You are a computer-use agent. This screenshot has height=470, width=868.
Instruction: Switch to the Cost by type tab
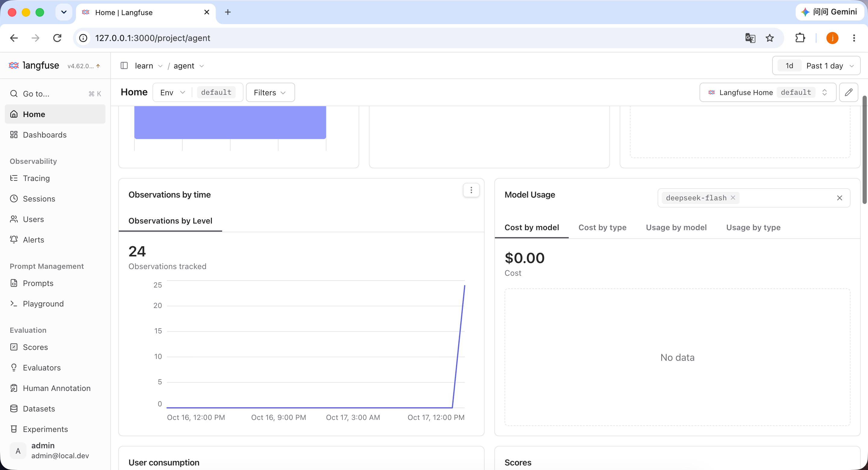point(602,227)
